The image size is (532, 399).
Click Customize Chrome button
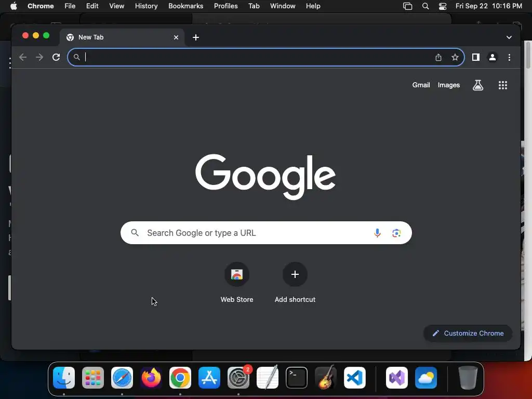coord(468,333)
